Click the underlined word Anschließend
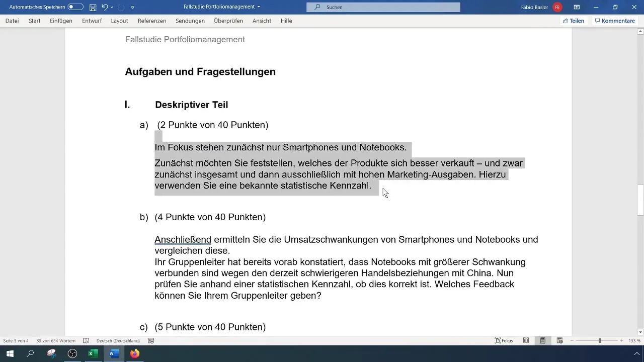 pos(183,240)
